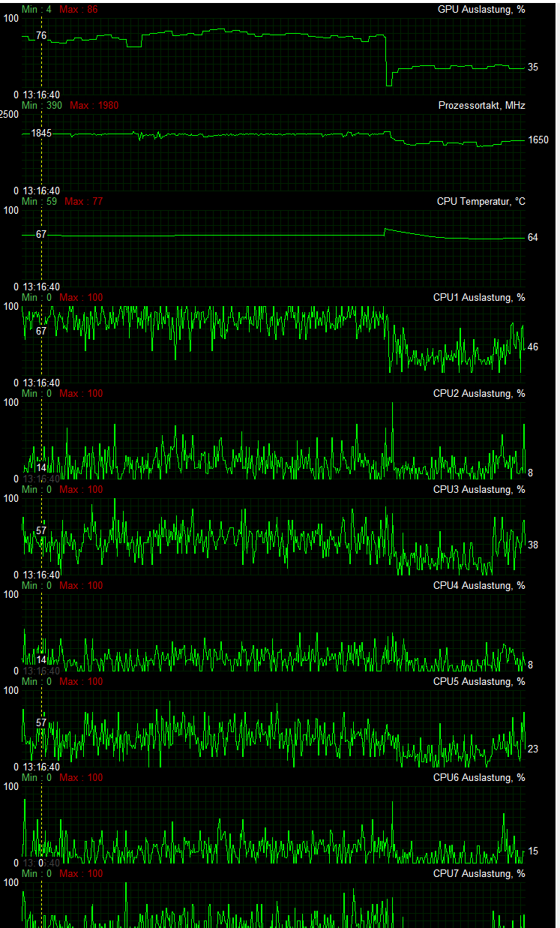Click the current CPU temperature value 64

coord(532,238)
